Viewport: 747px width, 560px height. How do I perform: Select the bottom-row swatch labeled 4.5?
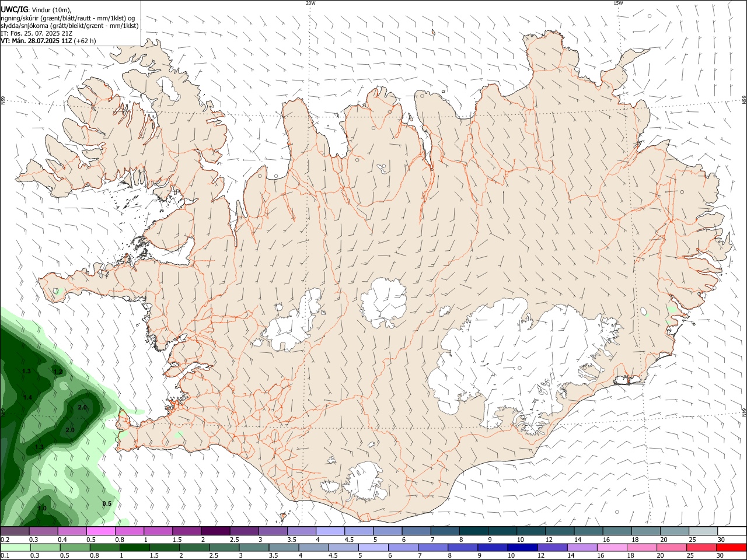[x=343, y=548]
